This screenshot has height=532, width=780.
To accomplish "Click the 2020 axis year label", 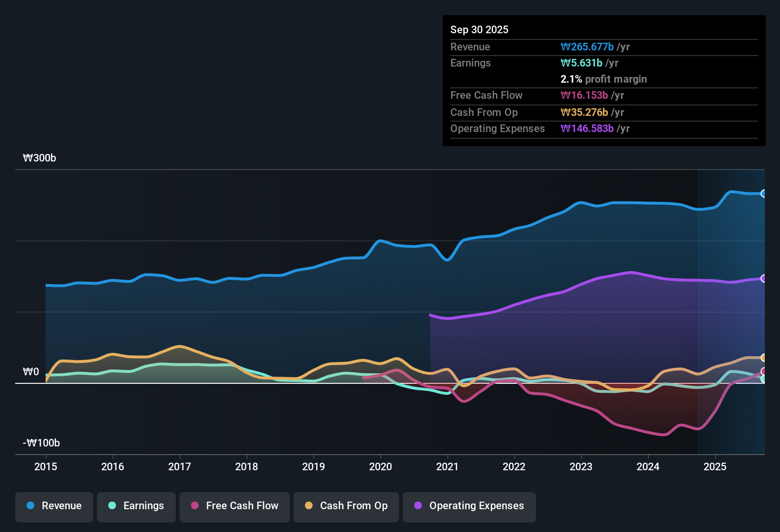I will (380, 467).
